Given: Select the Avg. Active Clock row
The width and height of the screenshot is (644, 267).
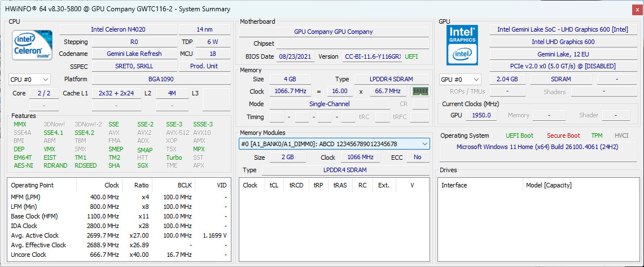Looking at the screenshot, I should pyautogui.click(x=119, y=235).
